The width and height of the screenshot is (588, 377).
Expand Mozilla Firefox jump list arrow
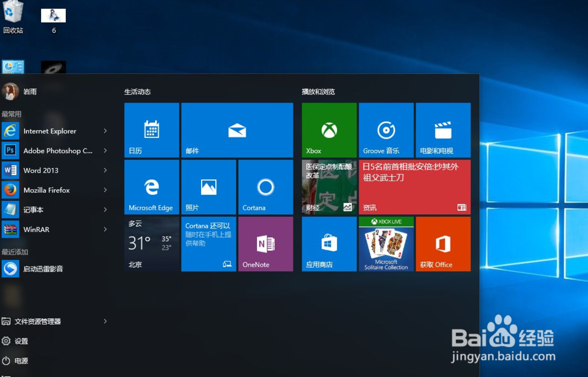pos(105,190)
